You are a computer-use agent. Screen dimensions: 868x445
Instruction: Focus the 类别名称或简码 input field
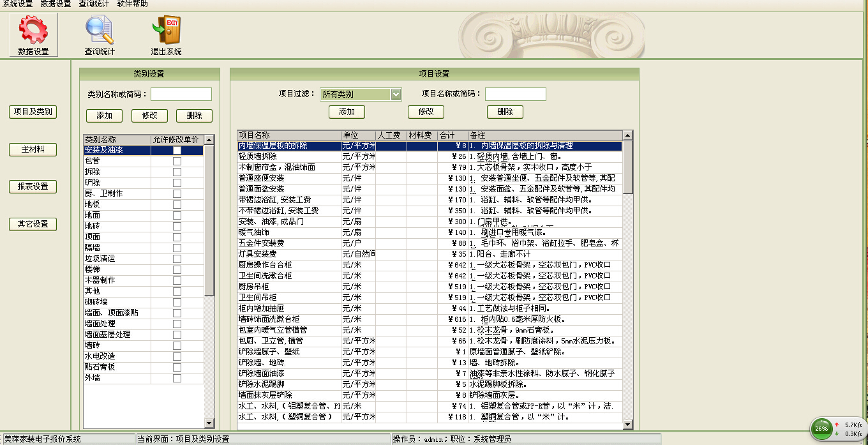181,94
